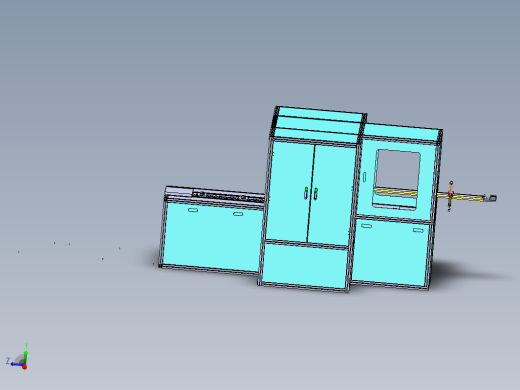Click the blue Z axis of the orientation triad

pos(17,364)
